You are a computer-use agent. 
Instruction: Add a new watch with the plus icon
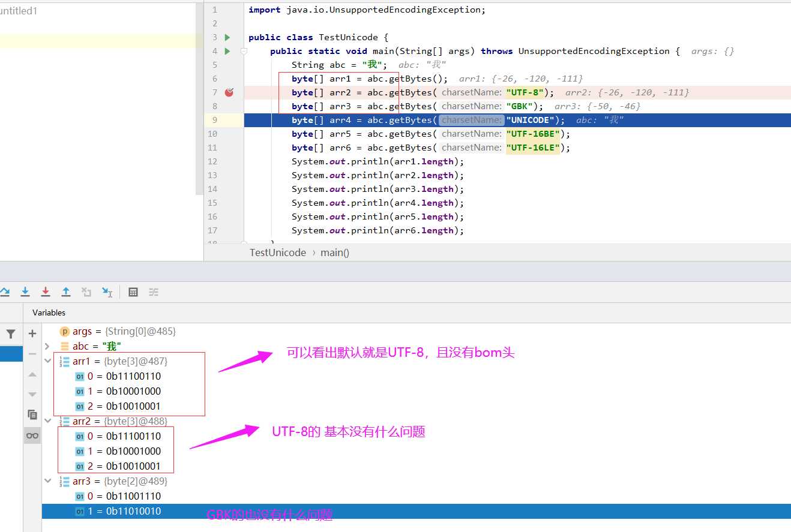tap(32, 333)
